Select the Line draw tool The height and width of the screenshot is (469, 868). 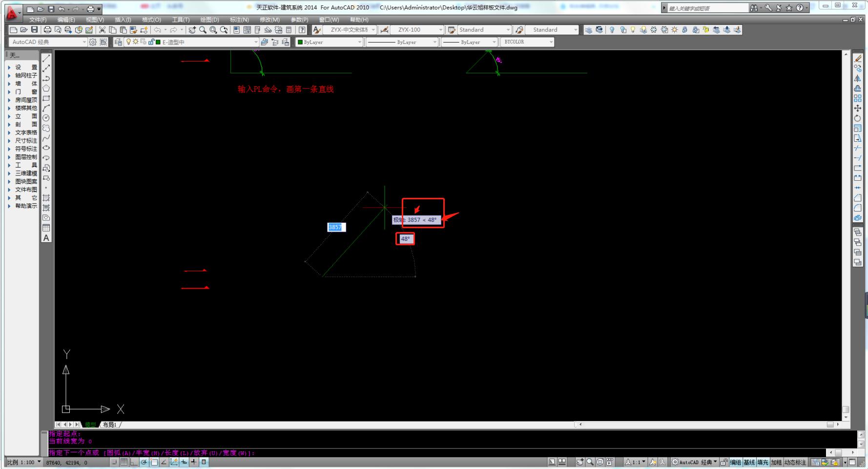(46, 58)
